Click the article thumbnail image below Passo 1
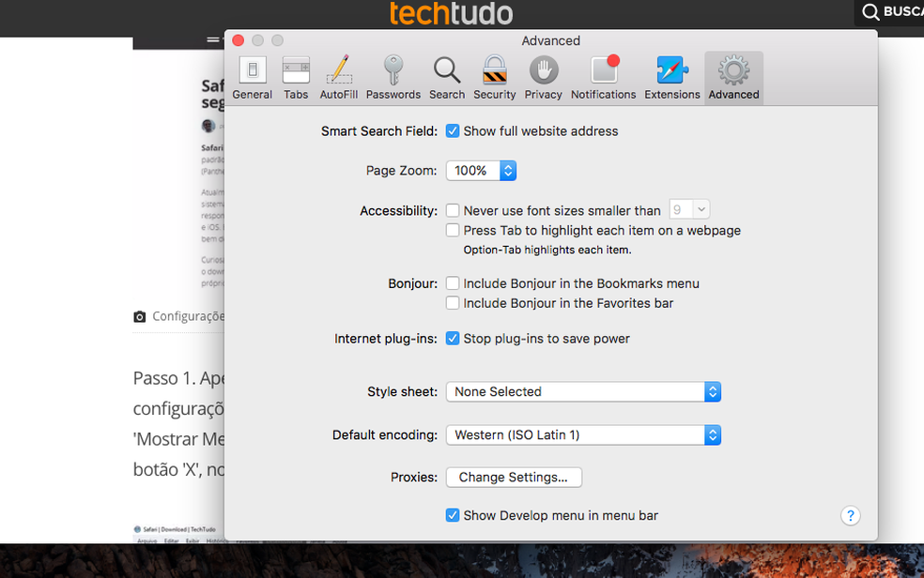The width and height of the screenshot is (924, 578). coord(179,533)
